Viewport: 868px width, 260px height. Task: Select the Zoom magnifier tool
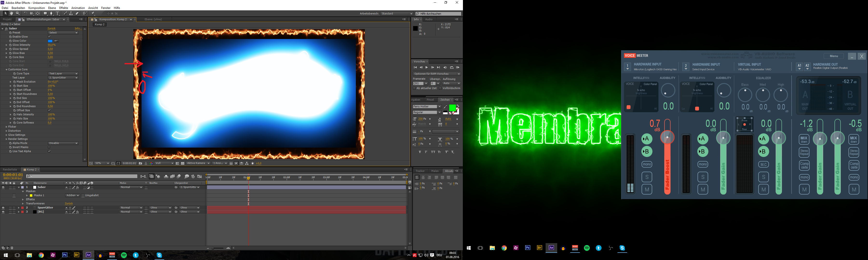pyautogui.click(x=18, y=13)
